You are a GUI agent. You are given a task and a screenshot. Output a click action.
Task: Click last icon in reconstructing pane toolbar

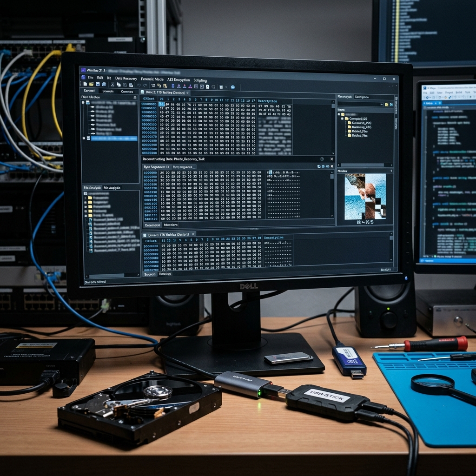pyautogui.click(x=332, y=166)
